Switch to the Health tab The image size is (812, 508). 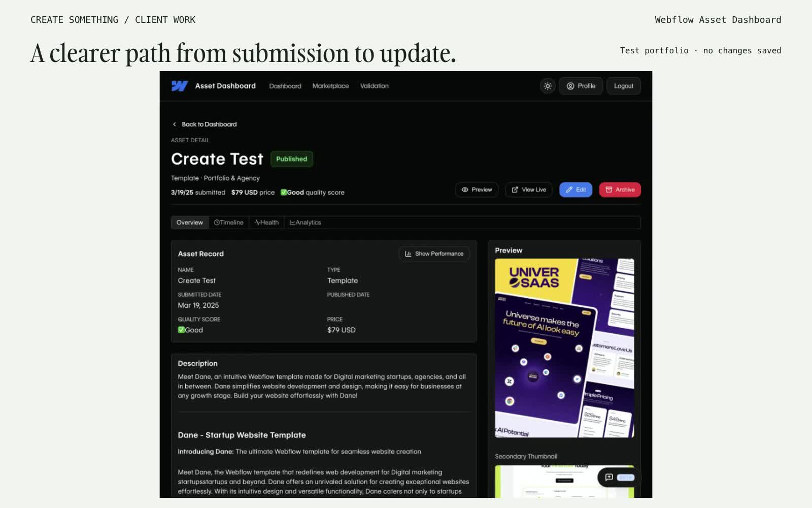pos(267,223)
